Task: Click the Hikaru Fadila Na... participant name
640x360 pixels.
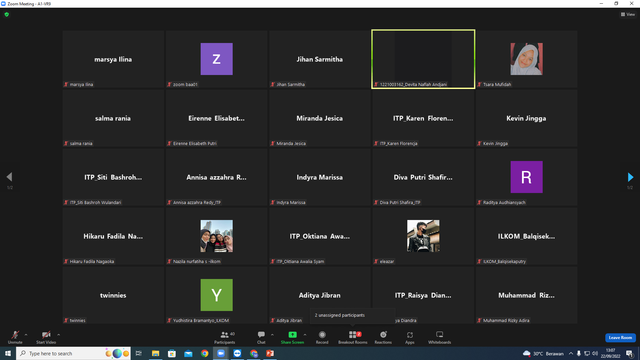Action: [113, 236]
